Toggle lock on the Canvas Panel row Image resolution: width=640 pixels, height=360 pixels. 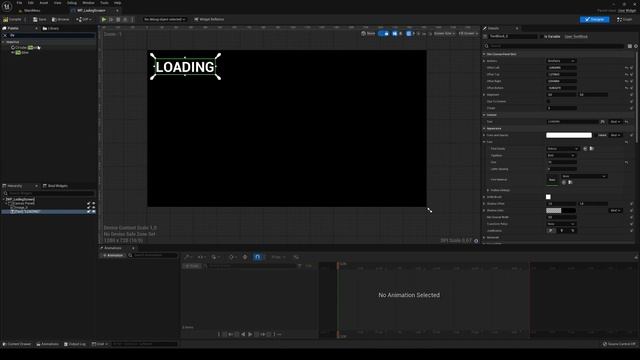(89, 203)
